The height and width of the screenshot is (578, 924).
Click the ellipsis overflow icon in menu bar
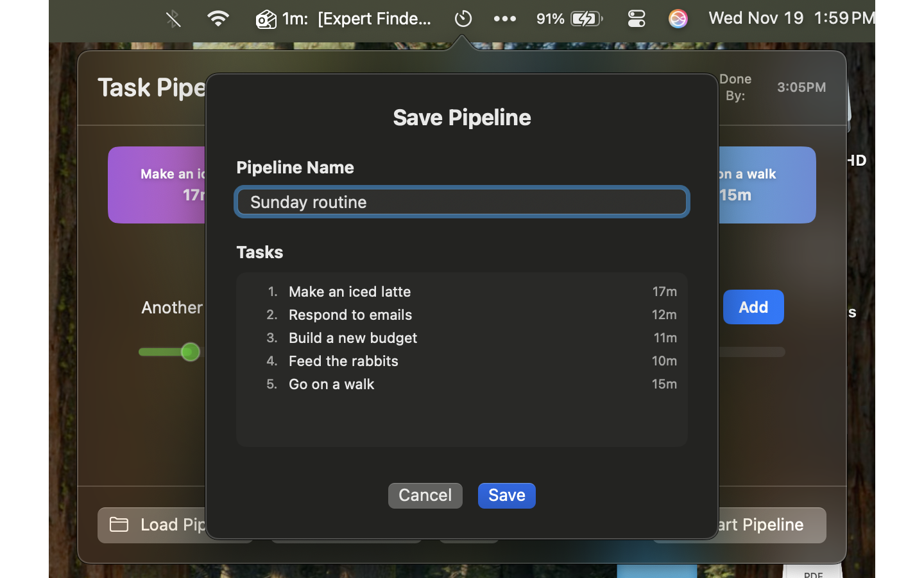point(504,19)
